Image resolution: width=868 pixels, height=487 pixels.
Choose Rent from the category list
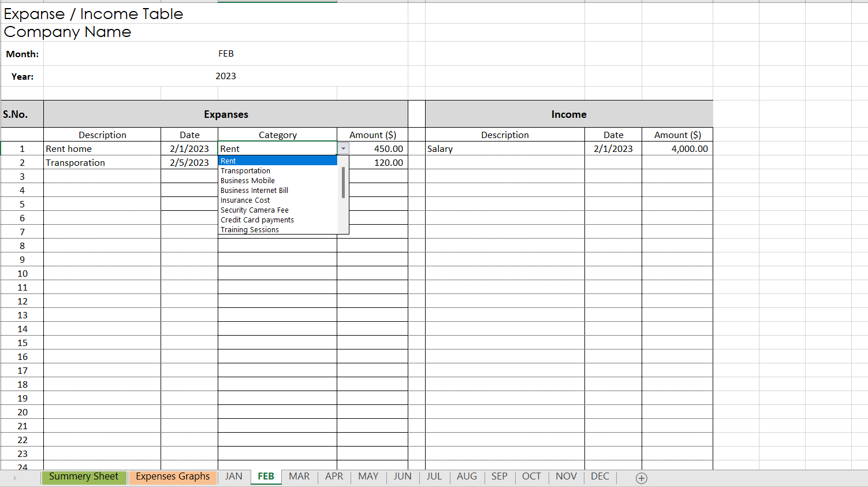[277, 161]
